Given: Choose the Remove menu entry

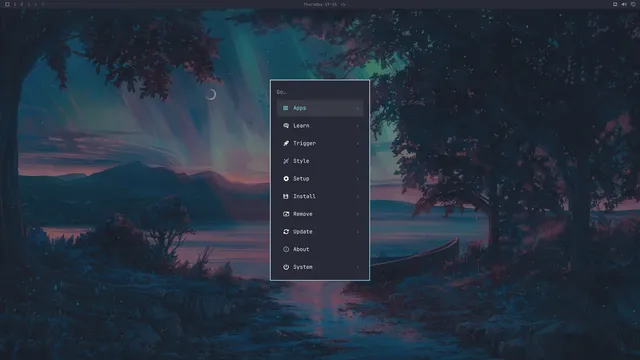Looking at the screenshot, I should [320, 214].
